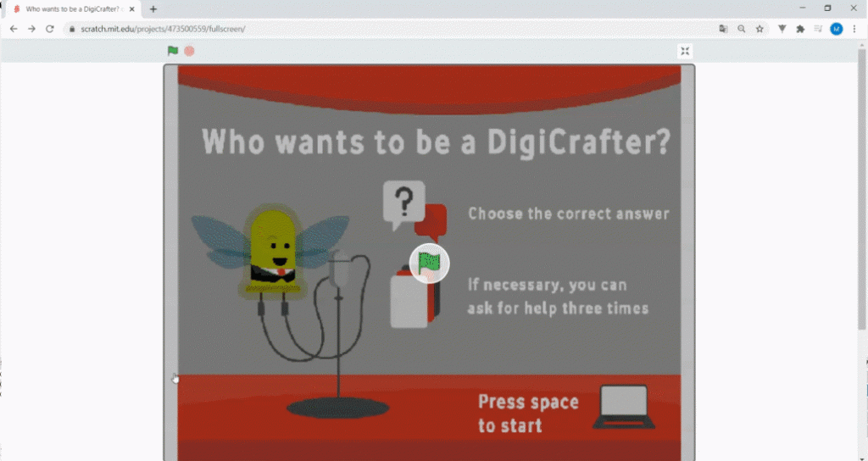This screenshot has width=868, height=461.
Task: Click the dark triangle extension icon in toolbar
Action: pyautogui.click(x=782, y=29)
